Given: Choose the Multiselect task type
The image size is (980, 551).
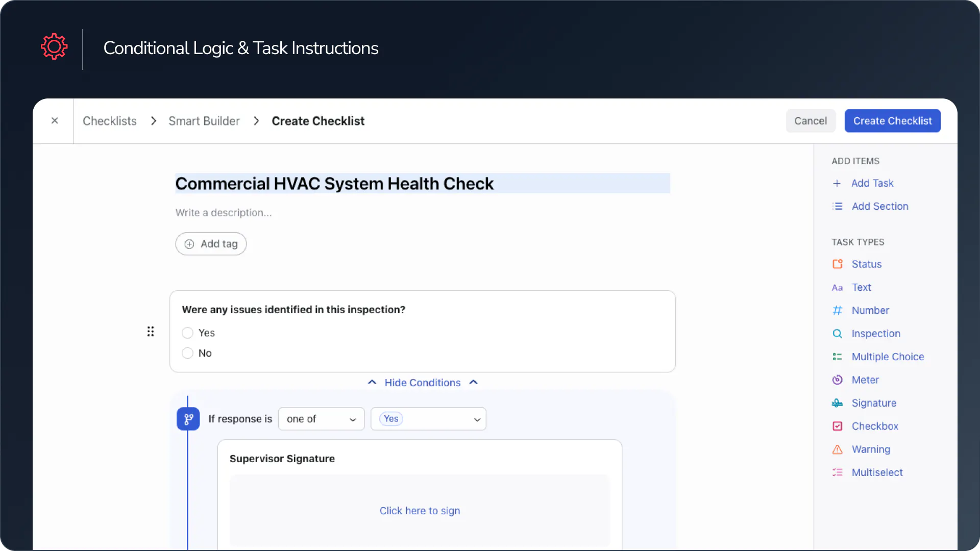Looking at the screenshot, I should pyautogui.click(x=877, y=472).
